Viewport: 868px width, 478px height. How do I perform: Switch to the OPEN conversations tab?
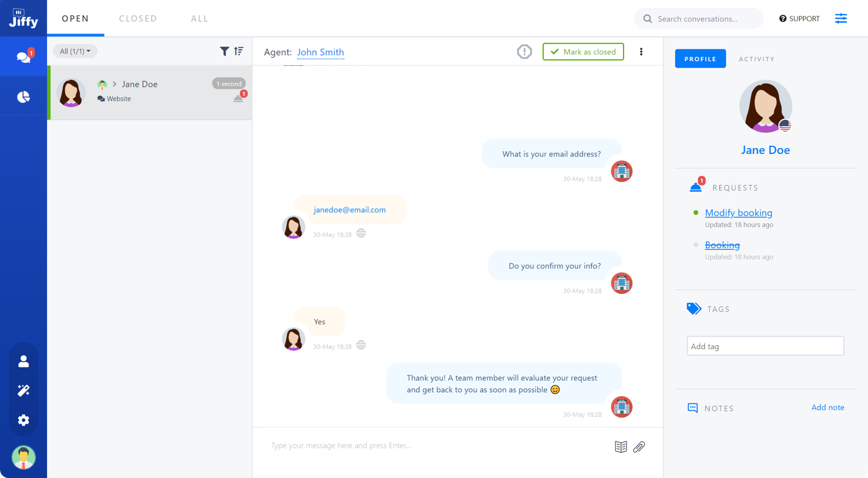[x=76, y=19]
